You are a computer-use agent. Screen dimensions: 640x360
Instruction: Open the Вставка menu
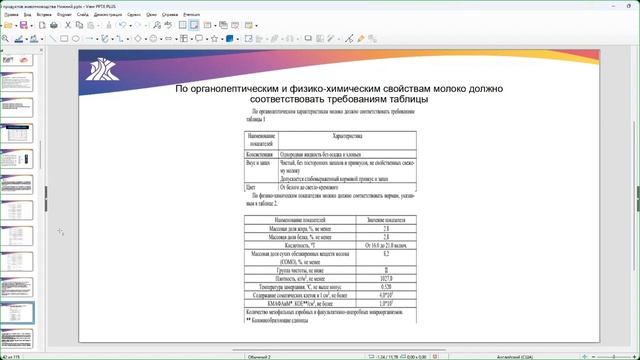coord(44,14)
